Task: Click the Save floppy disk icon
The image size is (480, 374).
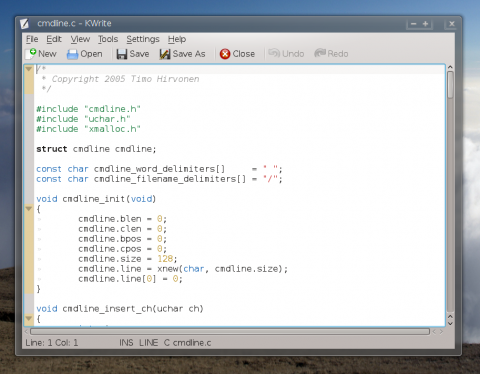Action: pos(122,54)
